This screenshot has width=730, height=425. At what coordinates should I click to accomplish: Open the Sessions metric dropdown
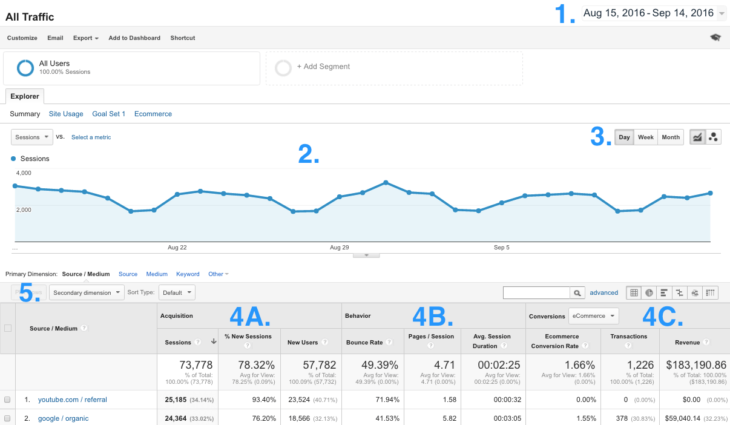click(32, 137)
